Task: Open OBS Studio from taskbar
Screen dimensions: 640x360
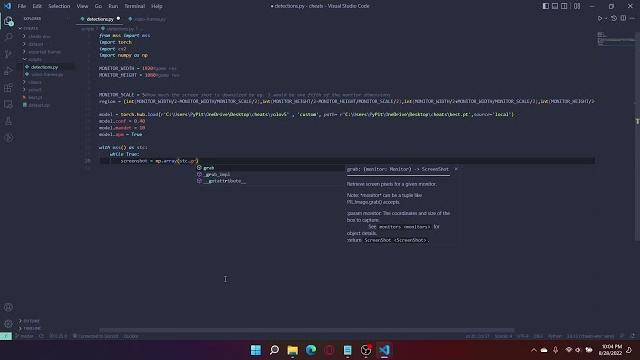Action: 366,350
